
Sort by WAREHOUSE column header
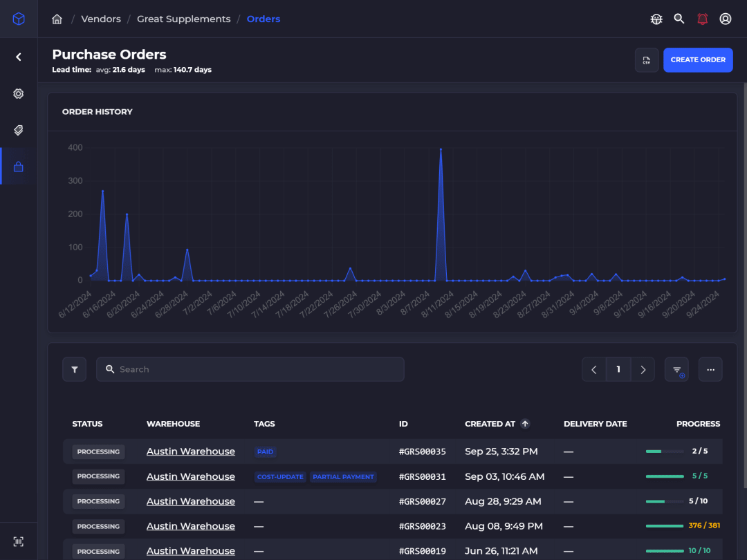tap(174, 424)
